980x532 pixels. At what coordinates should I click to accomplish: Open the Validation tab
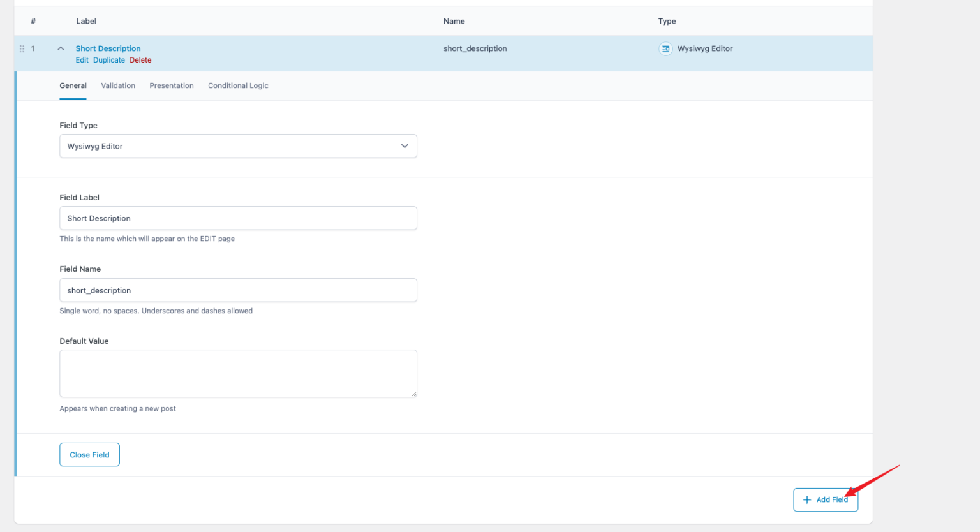point(118,85)
